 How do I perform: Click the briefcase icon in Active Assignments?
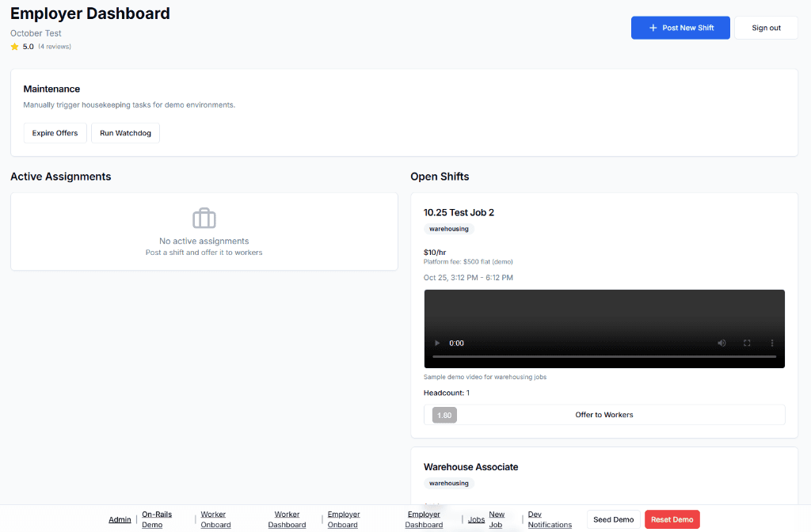tap(204, 218)
